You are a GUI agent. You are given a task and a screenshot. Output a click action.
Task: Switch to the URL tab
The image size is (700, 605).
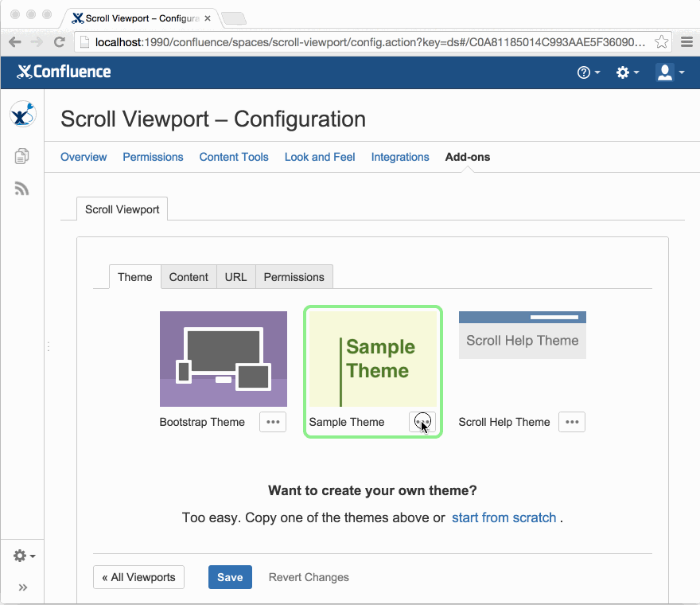click(235, 277)
